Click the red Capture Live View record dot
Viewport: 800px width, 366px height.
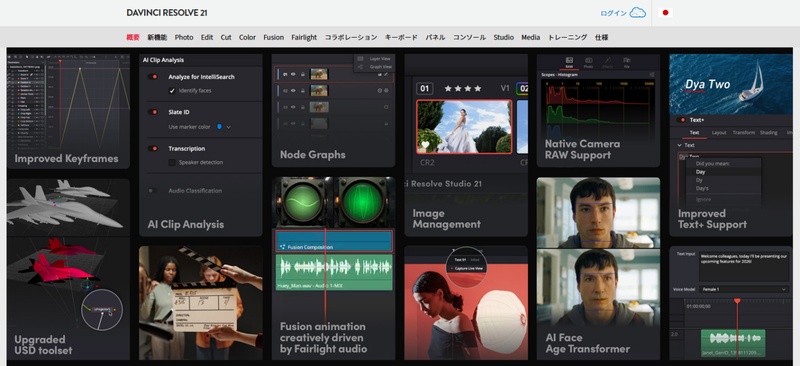(x=451, y=268)
